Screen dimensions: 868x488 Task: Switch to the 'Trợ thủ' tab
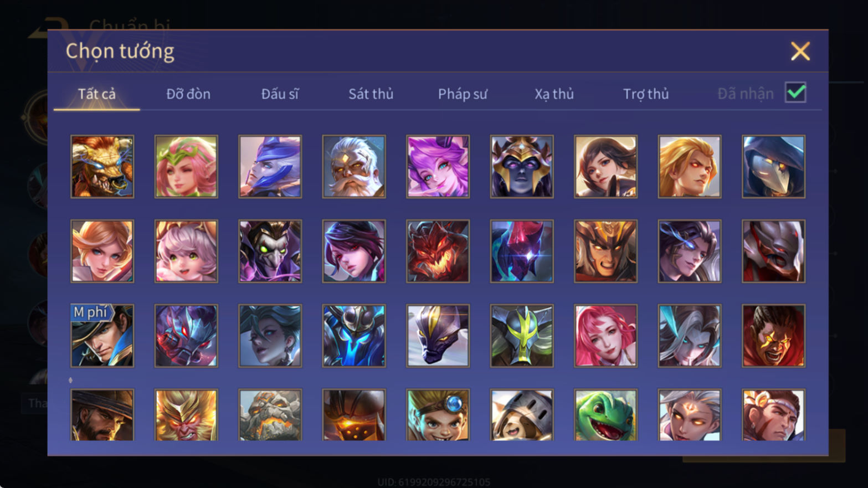tap(646, 94)
